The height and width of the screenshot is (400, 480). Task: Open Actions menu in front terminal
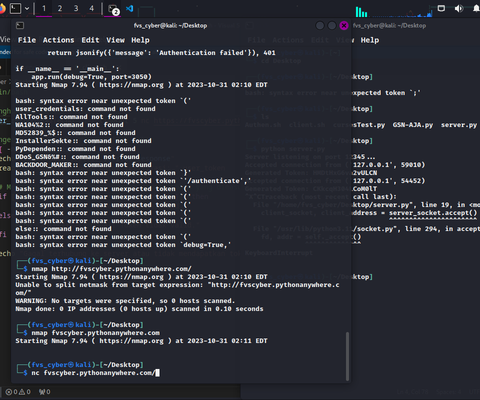58,40
